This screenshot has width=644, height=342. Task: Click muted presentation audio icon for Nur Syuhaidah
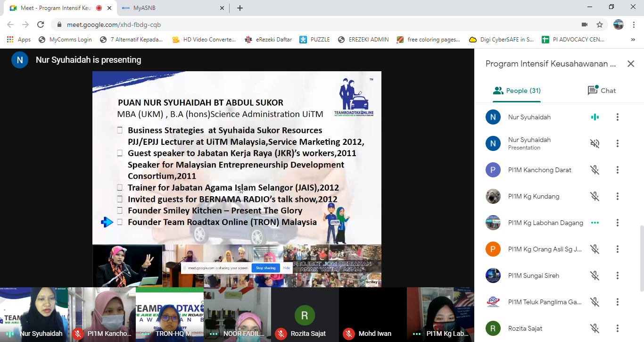(x=595, y=143)
